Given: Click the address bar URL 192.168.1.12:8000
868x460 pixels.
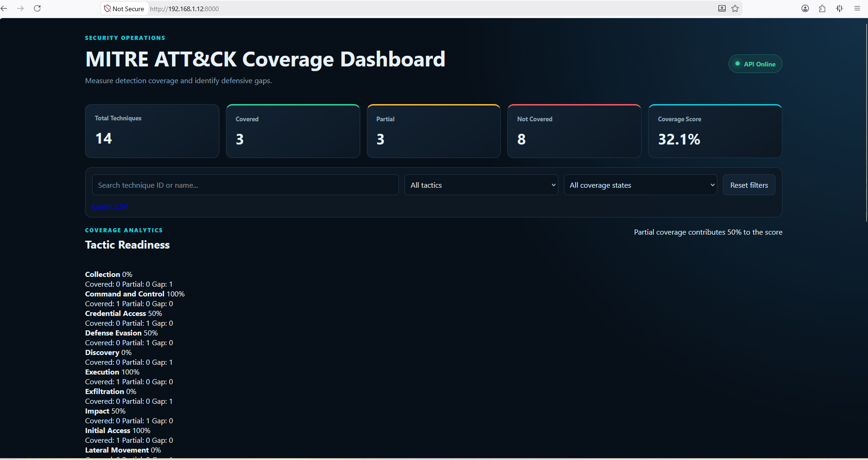Looking at the screenshot, I should pos(184,9).
